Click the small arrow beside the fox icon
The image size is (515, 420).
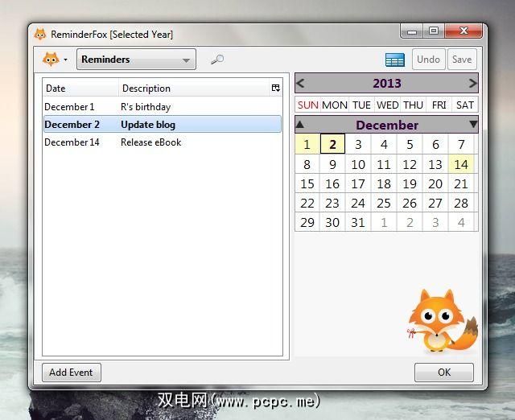click(x=66, y=60)
